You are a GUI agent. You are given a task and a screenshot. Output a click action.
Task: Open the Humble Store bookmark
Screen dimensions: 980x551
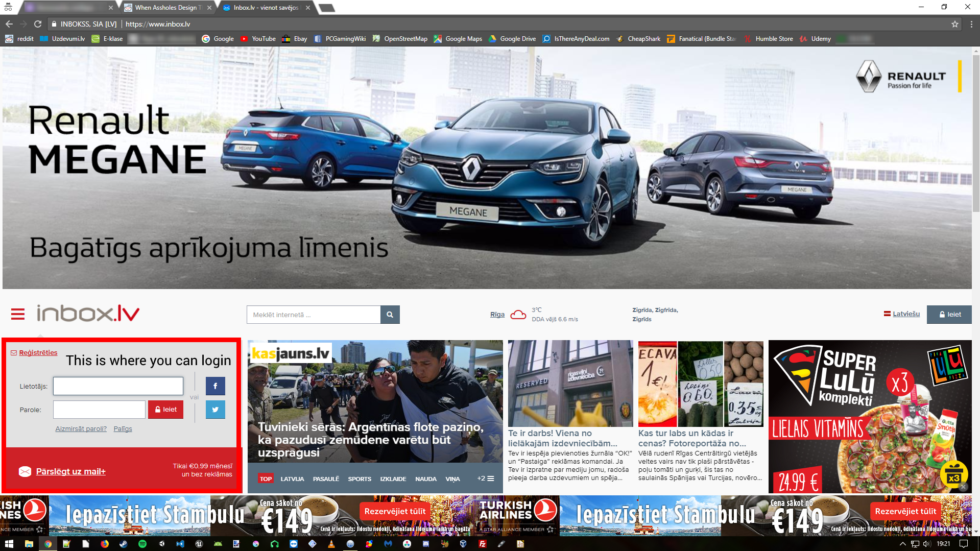(x=769, y=39)
